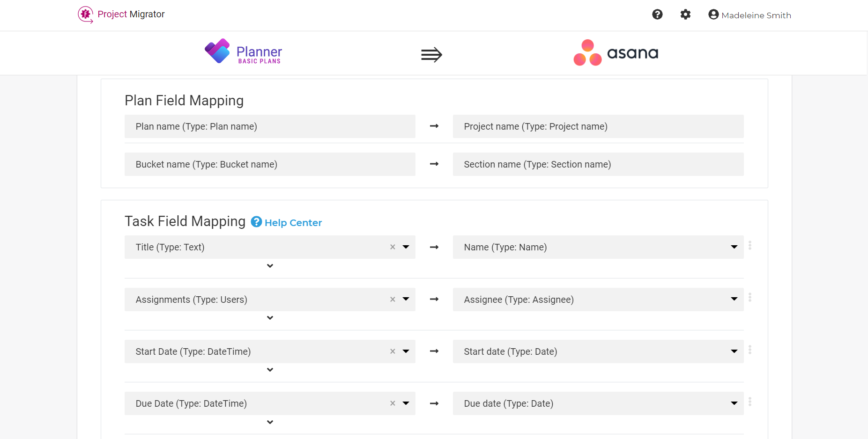Open the Title (Type: Text) dropdown
Screen dimensions: 868x439
click(x=406, y=247)
